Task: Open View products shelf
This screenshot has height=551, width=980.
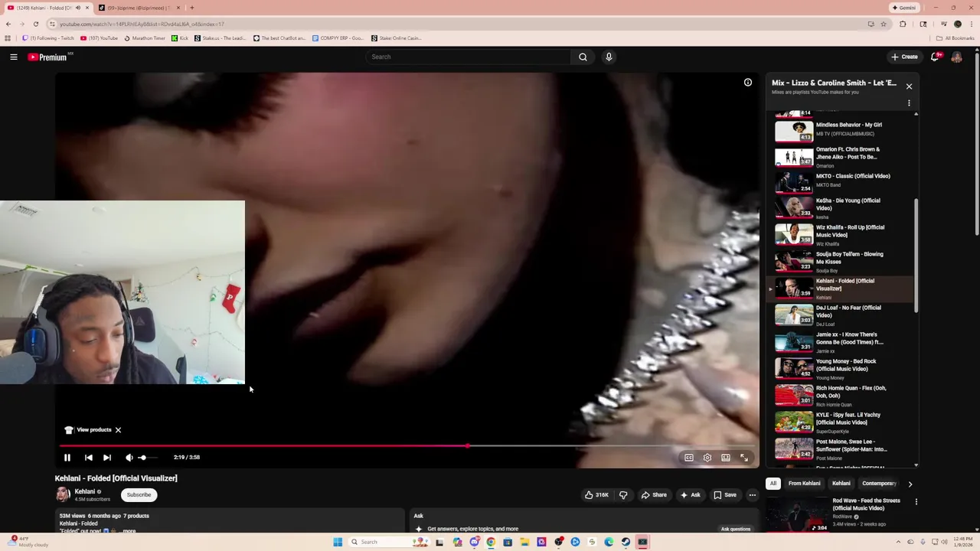Action: [x=89, y=430]
